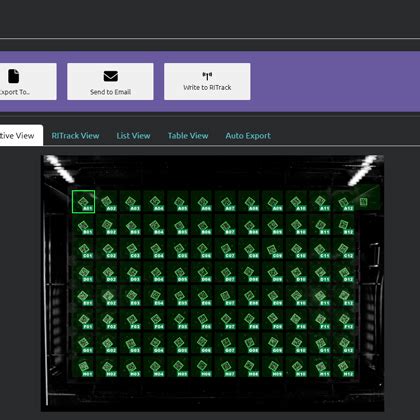Select tube well A12 in the top row
This screenshot has height=420, width=420.
point(344,202)
